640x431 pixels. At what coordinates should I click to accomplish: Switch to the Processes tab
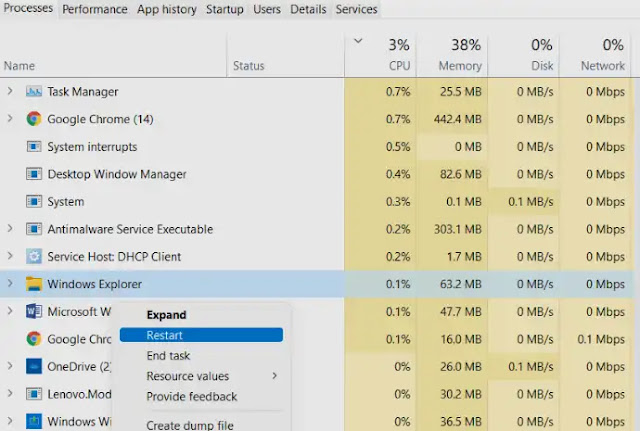(x=28, y=8)
